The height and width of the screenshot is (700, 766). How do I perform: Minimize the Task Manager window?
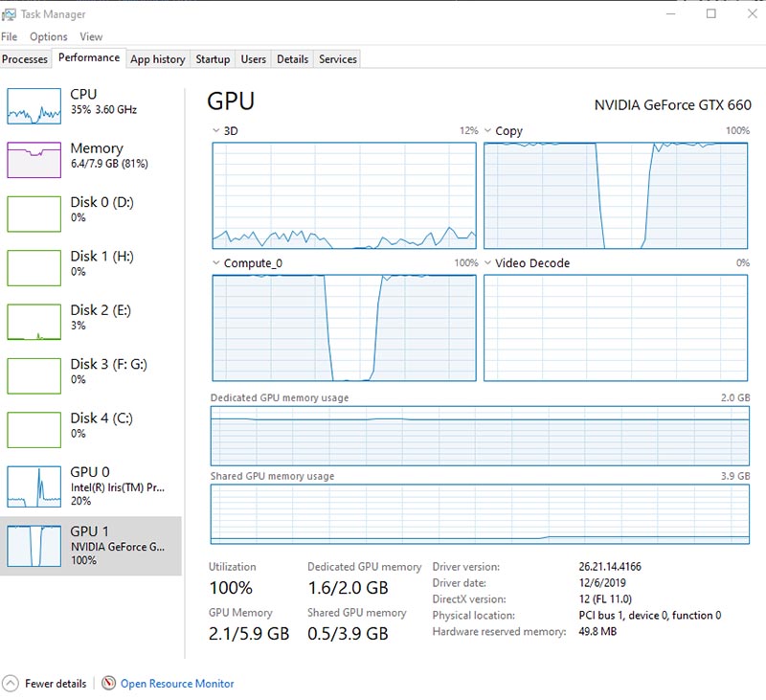[x=671, y=13]
